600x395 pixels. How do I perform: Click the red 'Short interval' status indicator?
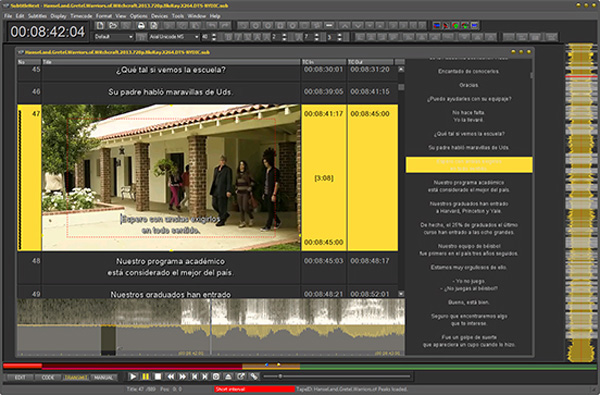tap(254, 389)
